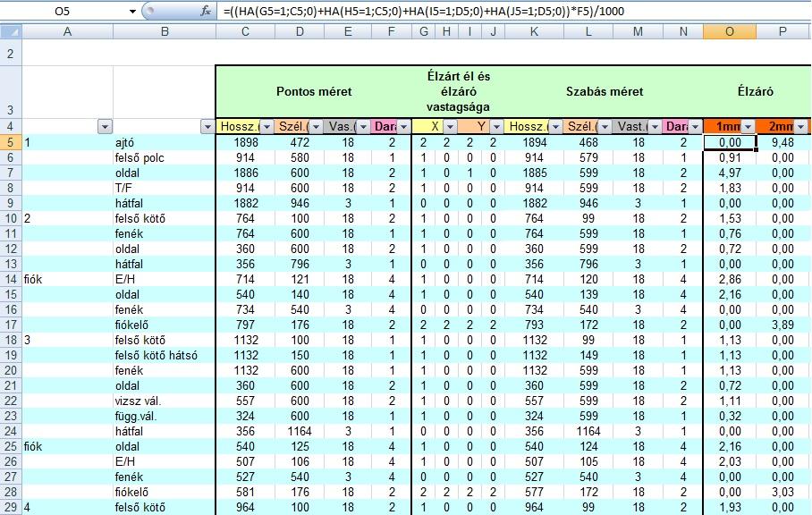Click the Élzárt él és élzáró vastagsága header
Image resolution: width=812 pixels, height=515 pixels.
click(x=458, y=91)
